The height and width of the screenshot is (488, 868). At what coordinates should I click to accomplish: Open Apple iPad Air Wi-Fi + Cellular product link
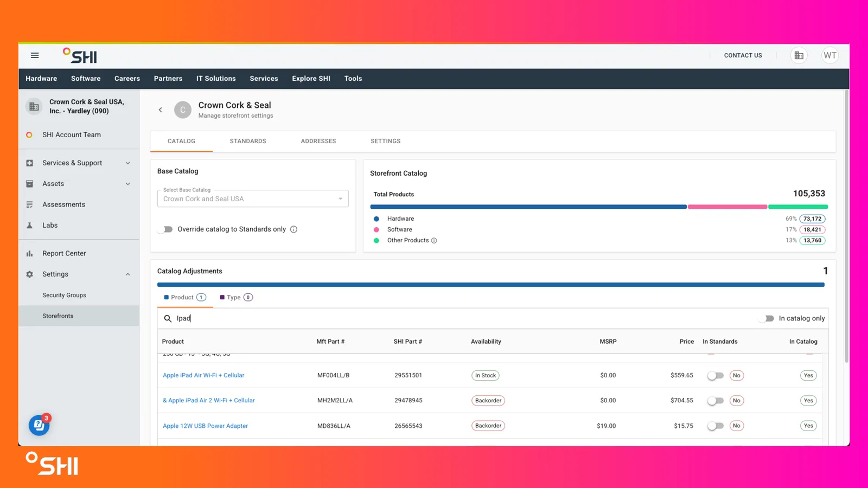click(203, 376)
